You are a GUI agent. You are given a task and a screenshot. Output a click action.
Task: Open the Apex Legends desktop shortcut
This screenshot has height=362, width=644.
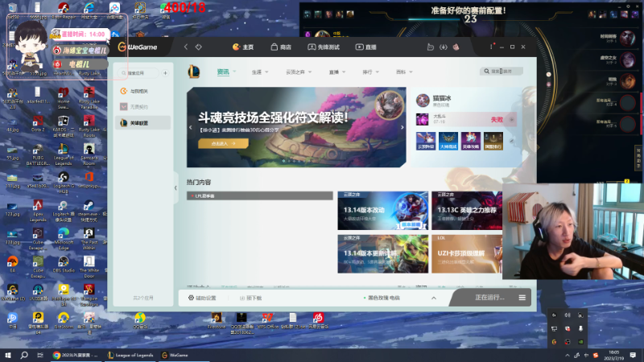38,211
